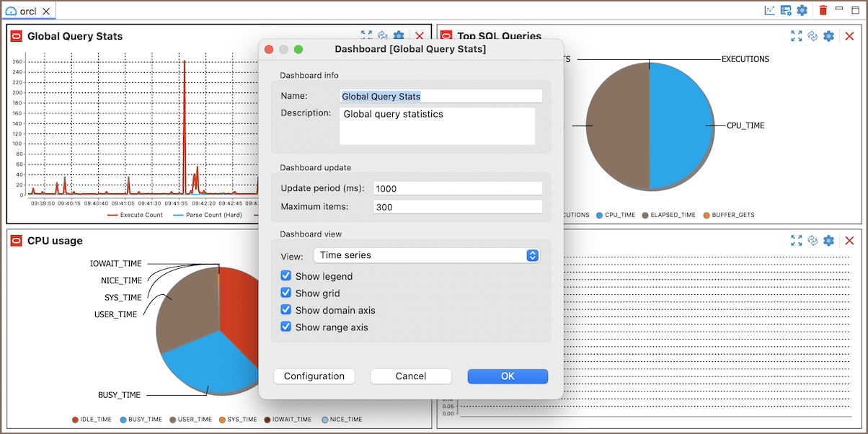Toggle the Show range axis checkbox
868x434 pixels.
(x=286, y=327)
